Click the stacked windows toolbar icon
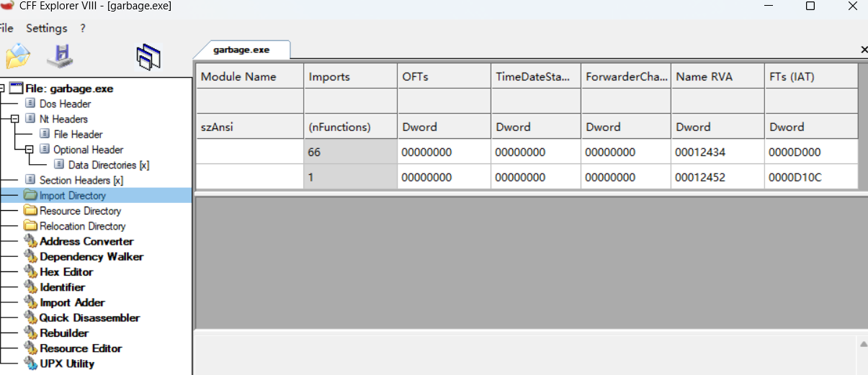 [148, 56]
